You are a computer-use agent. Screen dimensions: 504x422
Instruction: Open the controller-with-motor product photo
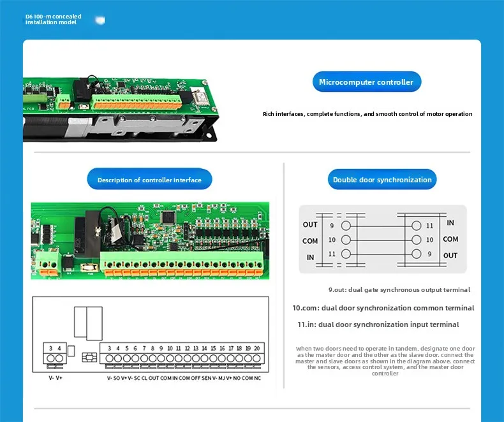click(121, 108)
